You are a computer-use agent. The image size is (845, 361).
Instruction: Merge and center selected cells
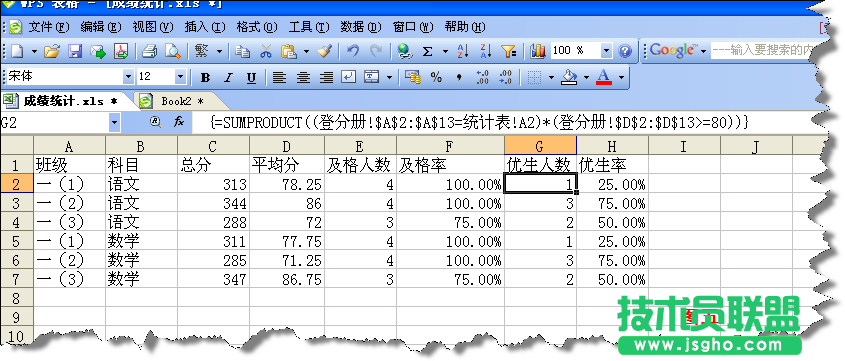(372, 78)
